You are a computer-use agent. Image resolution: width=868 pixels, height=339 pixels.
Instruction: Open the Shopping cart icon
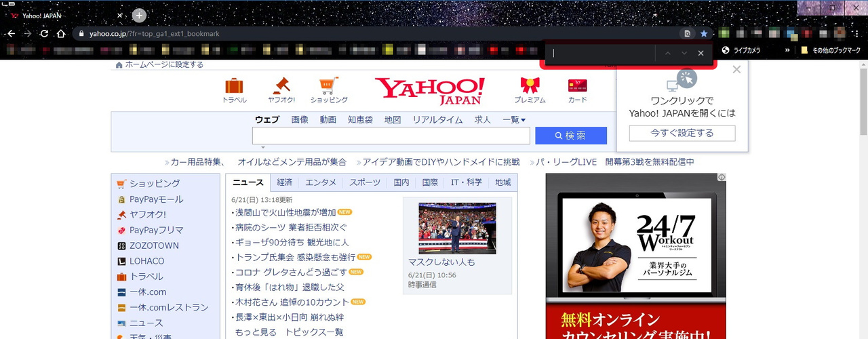pyautogui.click(x=329, y=87)
